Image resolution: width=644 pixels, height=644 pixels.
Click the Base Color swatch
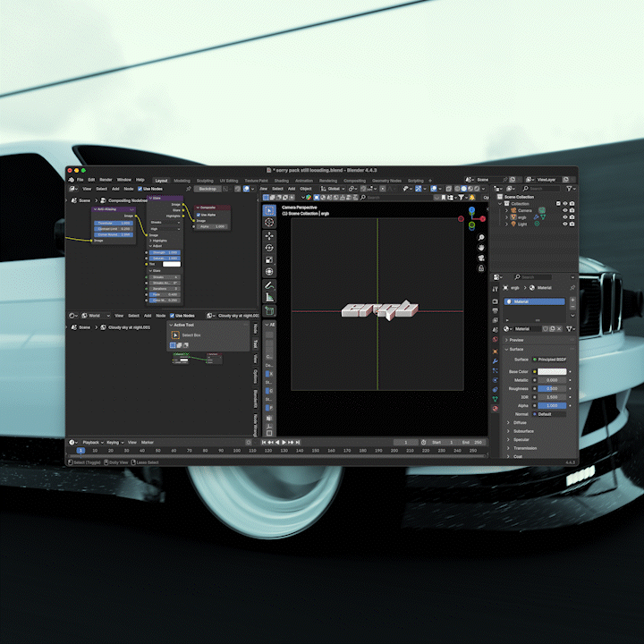coord(551,371)
